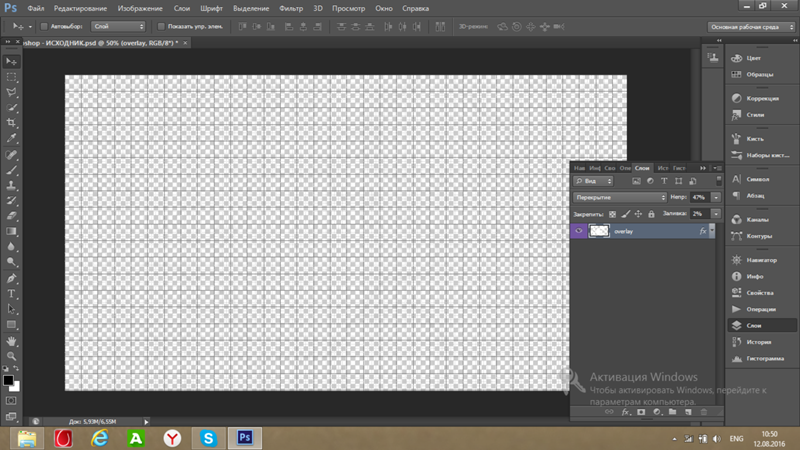Viewport: 800px width, 450px height.
Task: Select the Zoom tool in toolbox
Action: tap(12, 356)
